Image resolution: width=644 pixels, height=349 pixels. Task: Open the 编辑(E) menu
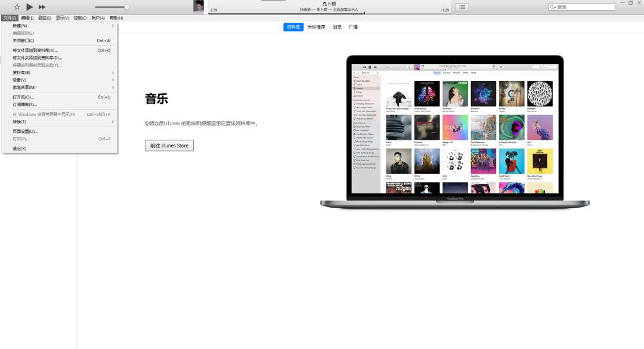click(x=27, y=18)
